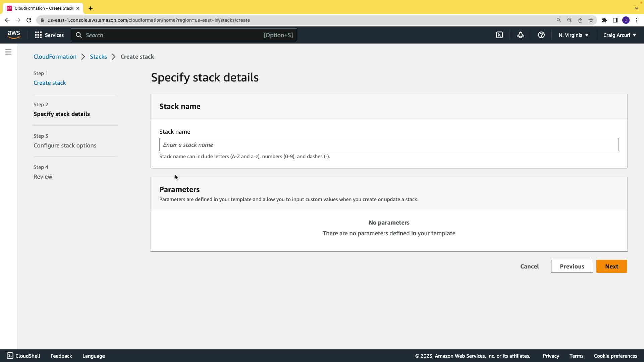This screenshot has width=644, height=362.
Task: Focus the Stack name input field
Action: coord(389,144)
